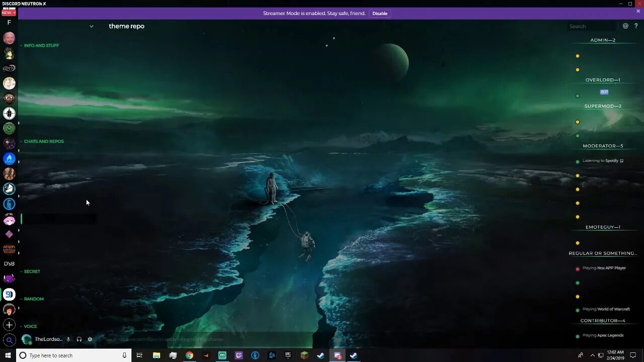
Task: Click the REGULAR OR SOMETHING group header
Action: (x=603, y=253)
